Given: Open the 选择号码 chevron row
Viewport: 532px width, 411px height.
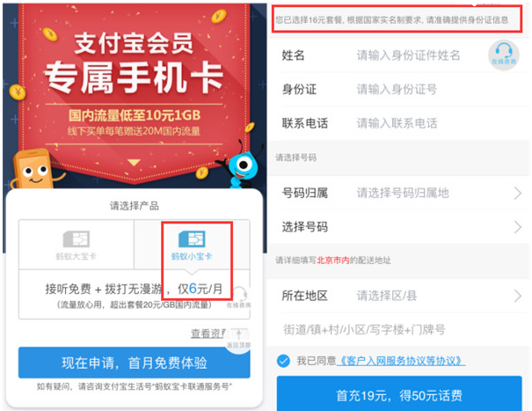Looking at the screenshot, I should coord(400,227).
